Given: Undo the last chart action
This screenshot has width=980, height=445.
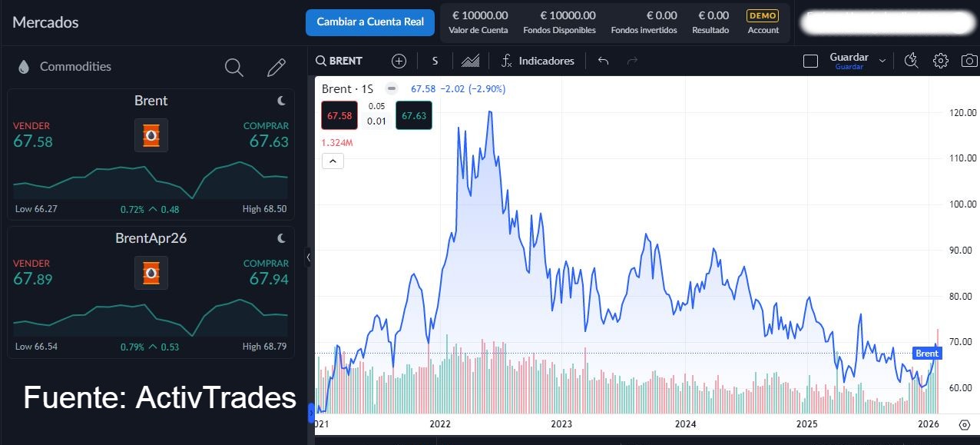Looking at the screenshot, I should click(603, 61).
